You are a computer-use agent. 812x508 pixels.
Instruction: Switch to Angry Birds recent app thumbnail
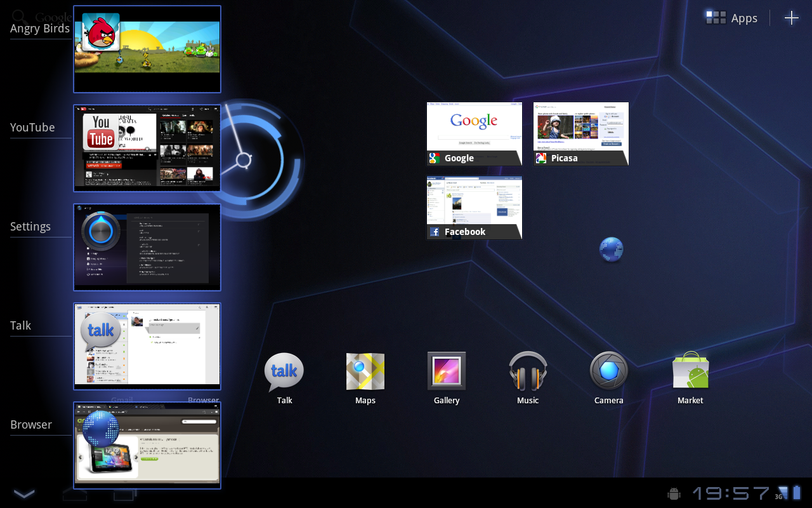pos(147,49)
